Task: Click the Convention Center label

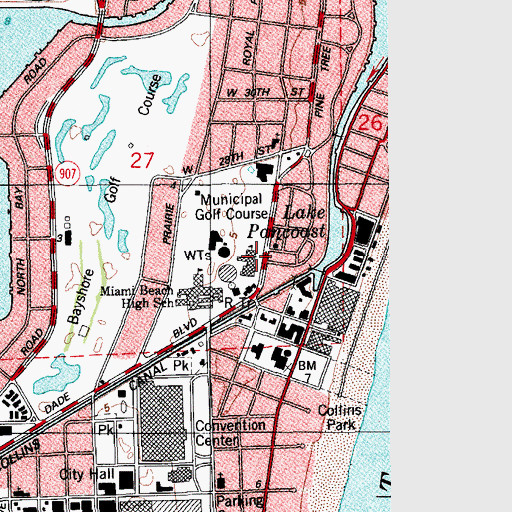Action: pyautogui.click(x=230, y=433)
